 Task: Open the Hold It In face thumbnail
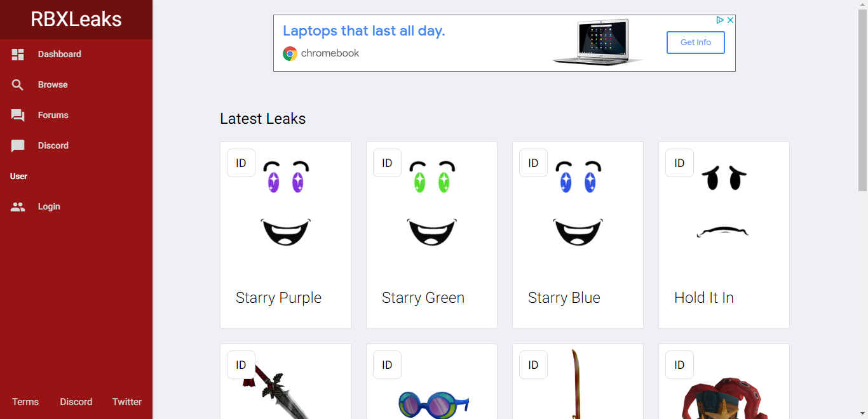(724, 203)
